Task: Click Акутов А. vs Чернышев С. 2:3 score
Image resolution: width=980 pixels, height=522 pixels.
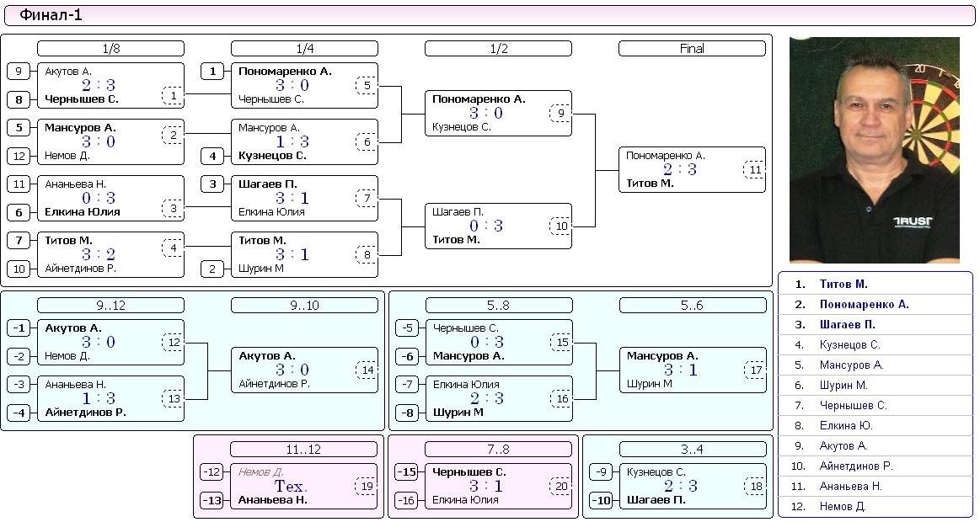Action: tap(99, 85)
